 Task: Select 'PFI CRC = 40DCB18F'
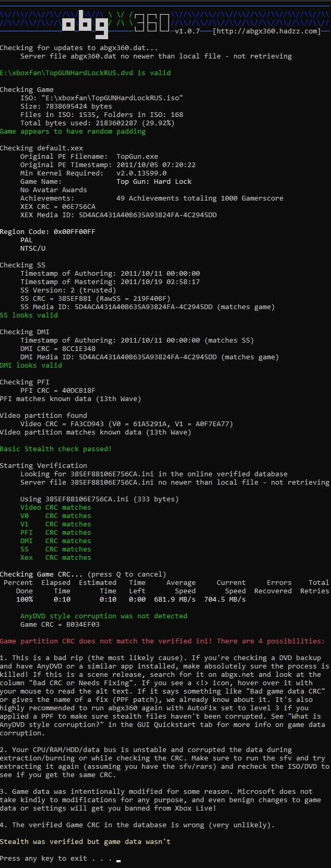coord(58,391)
